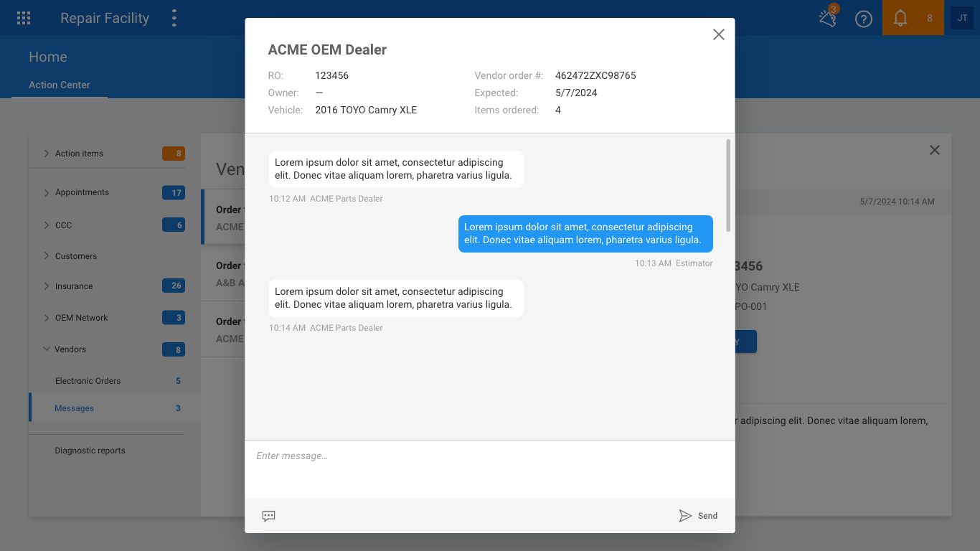Click the vehicle 2016 TOYO Camry XLE
Screen dimensions: 980x551
pos(366,110)
